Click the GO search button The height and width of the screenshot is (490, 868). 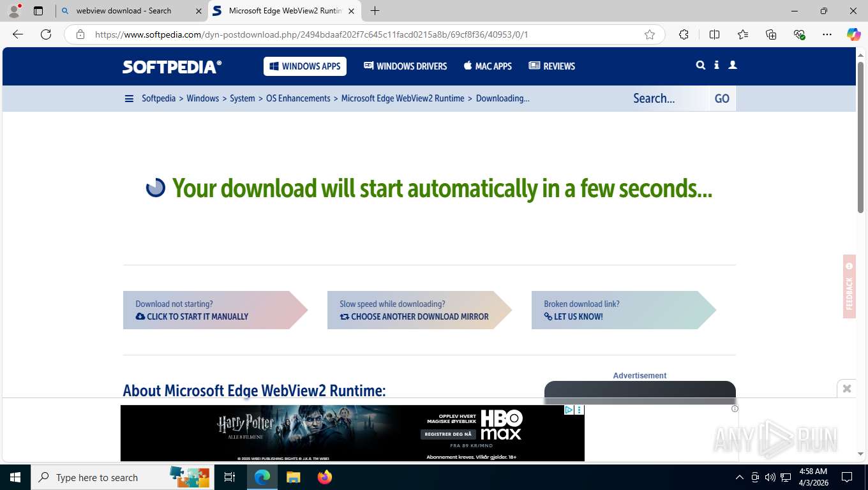[722, 98]
